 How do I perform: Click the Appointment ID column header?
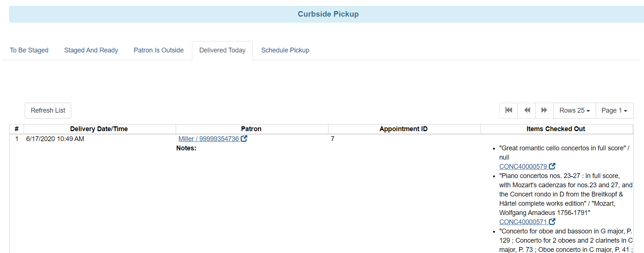click(403, 129)
